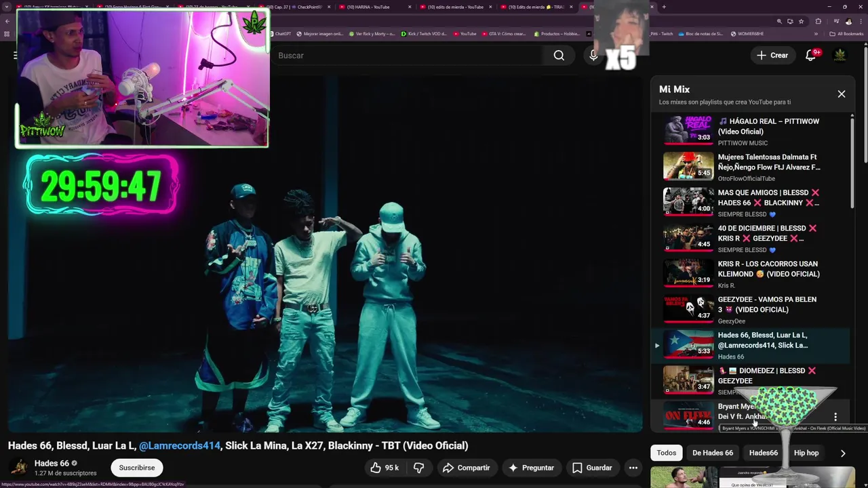Image resolution: width=868 pixels, height=488 pixels.
Task: Start voice search with microphone icon
Action: (593, 56)
